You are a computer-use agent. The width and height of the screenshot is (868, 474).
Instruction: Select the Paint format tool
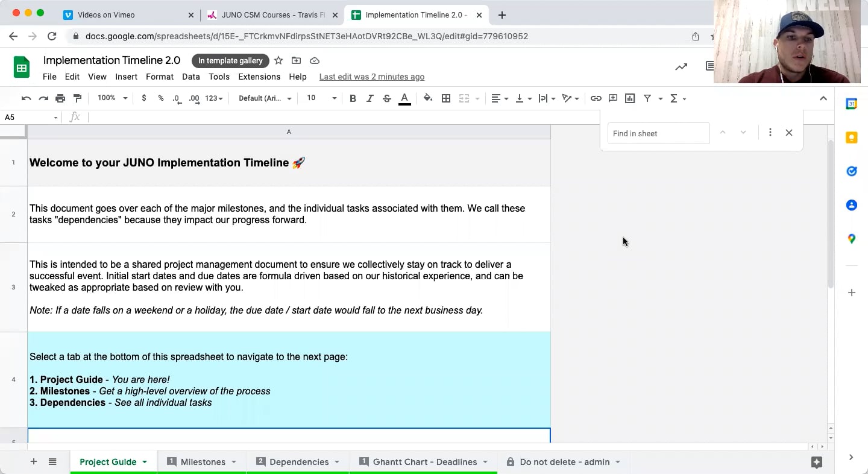coord(77,98)
